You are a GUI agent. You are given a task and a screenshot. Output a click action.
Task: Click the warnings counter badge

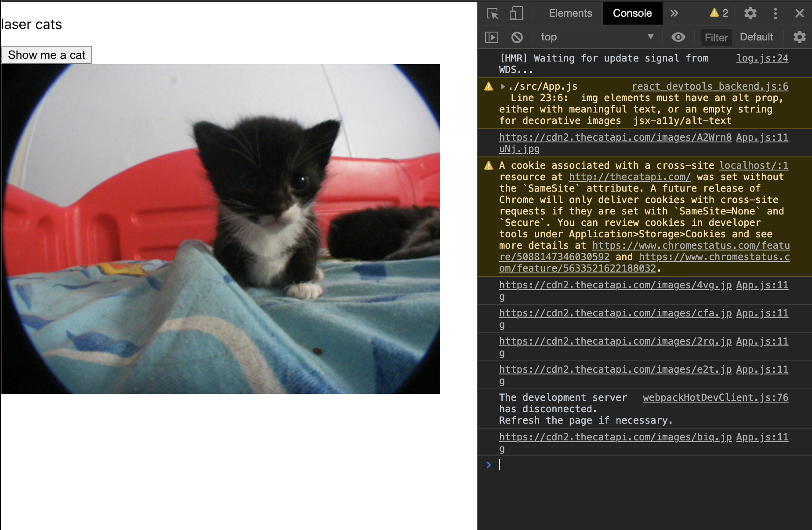click(x=718, y=13)
